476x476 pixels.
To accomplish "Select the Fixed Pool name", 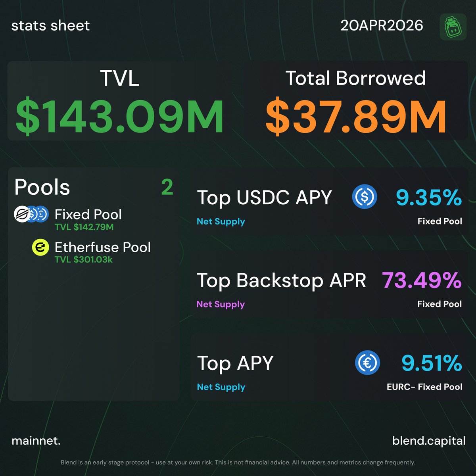I will pos(88,214).
